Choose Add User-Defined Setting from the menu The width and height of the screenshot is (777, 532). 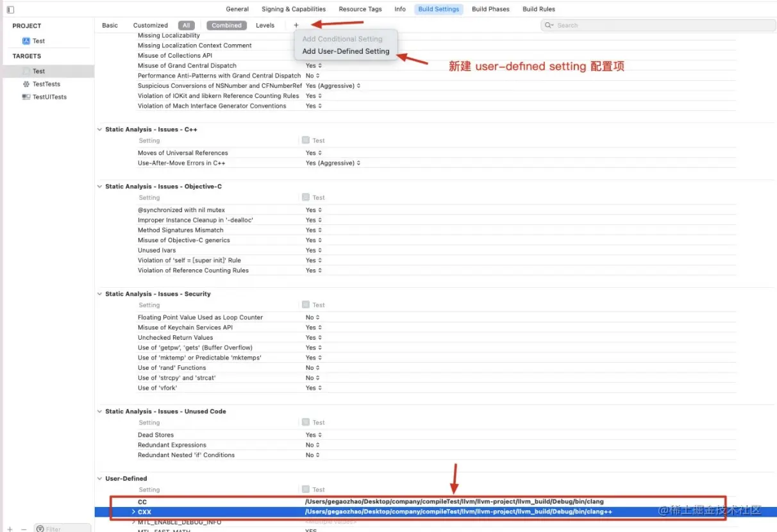coord(346,51)
